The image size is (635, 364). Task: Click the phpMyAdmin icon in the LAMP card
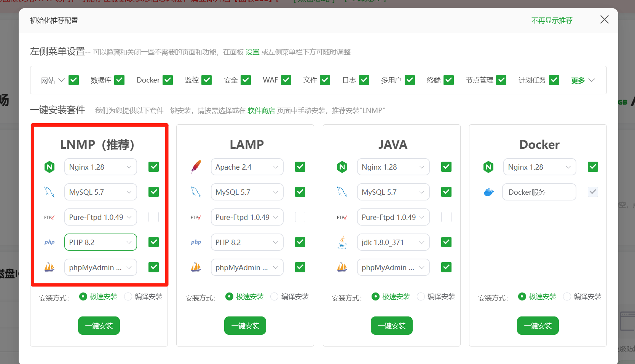196,267
